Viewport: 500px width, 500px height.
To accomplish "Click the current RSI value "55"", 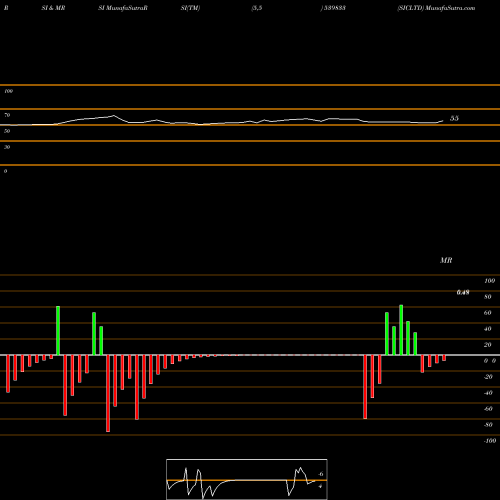I will [x=454, y=118].
